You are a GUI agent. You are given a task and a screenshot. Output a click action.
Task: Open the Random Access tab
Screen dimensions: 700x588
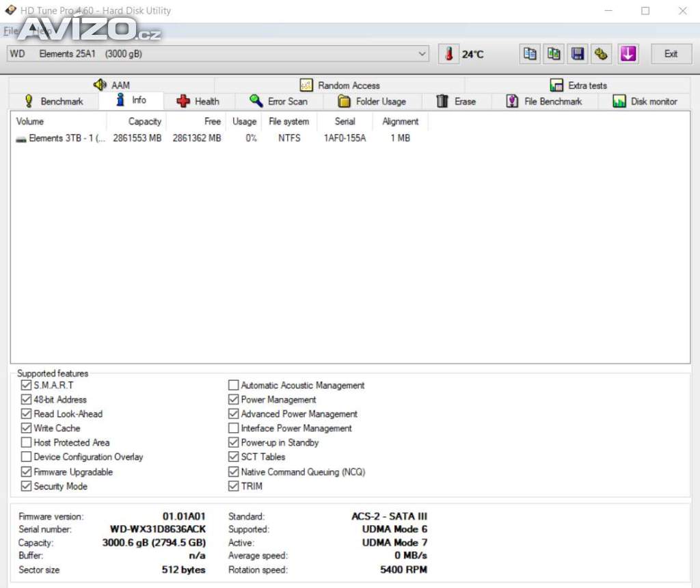pyautogui.click(x=340, y=85)
